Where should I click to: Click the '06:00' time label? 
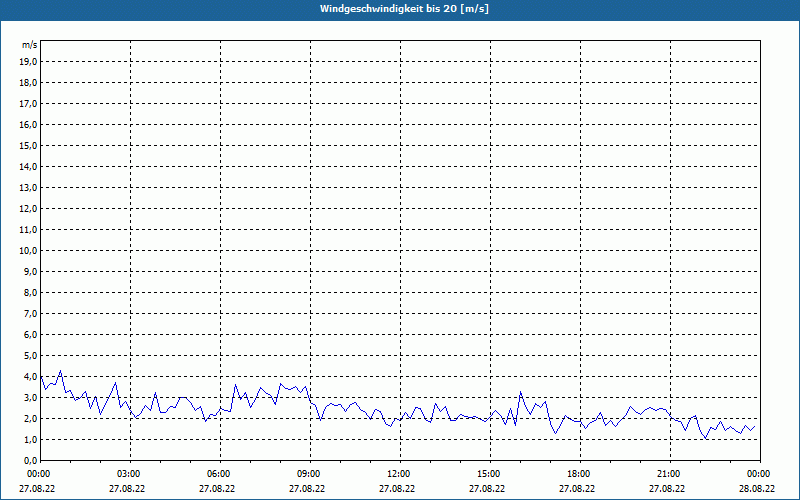click(218, 474)
